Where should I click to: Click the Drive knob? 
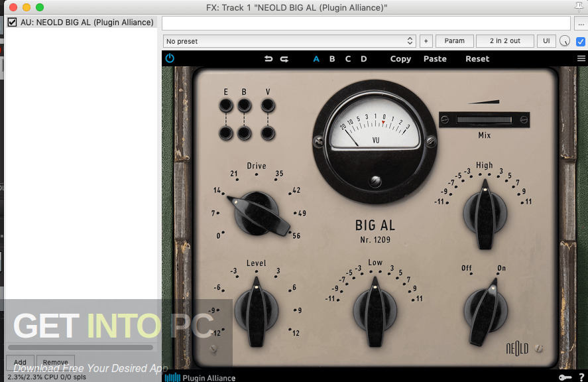tap(257, 213)
